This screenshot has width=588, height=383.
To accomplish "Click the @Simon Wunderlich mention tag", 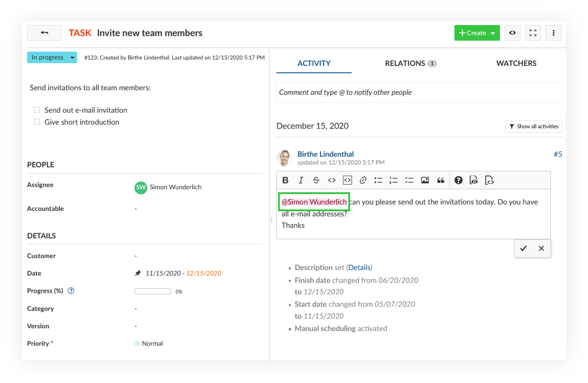I will [314, 202].
